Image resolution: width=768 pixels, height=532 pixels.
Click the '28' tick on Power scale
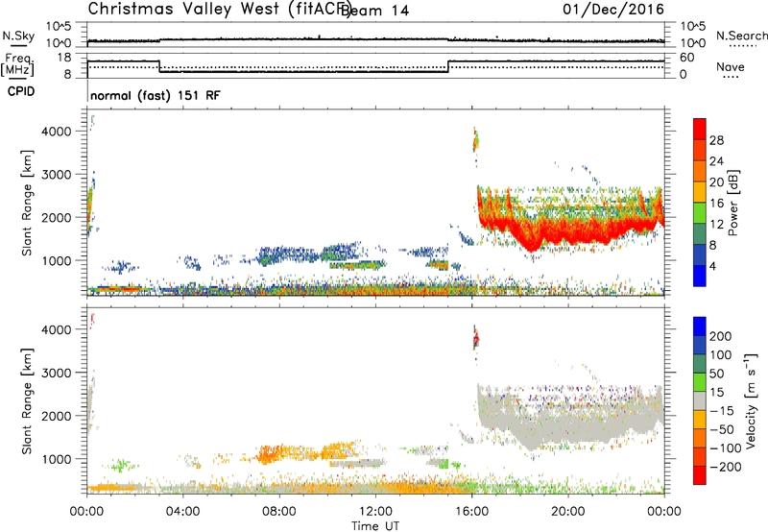(716, 140)
